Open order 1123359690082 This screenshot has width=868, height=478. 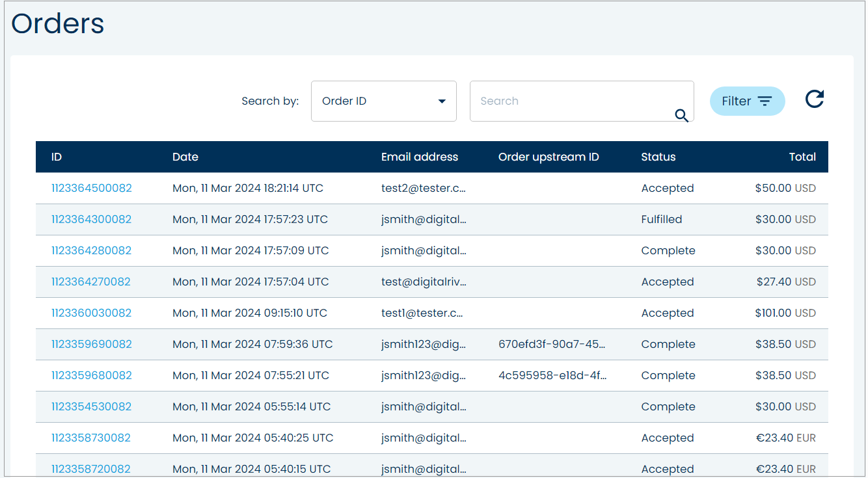[92, 345]
